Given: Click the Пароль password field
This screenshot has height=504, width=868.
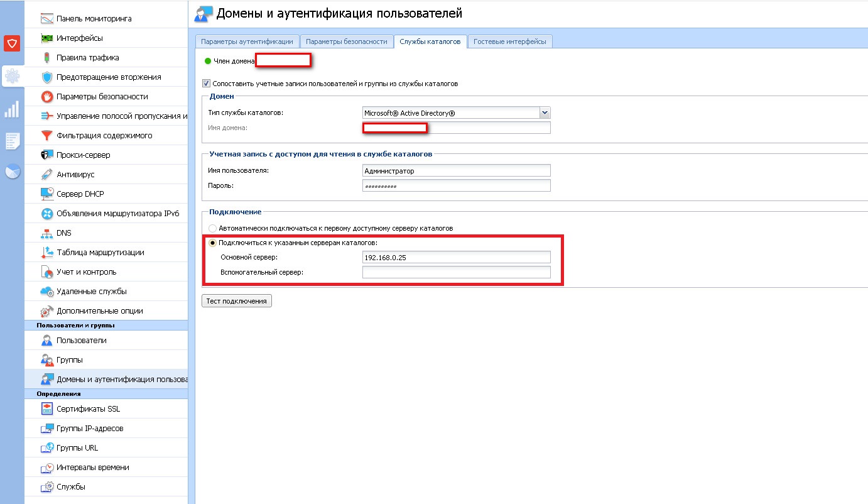Looking at the screenshot, I should click(x=457, y=186).
